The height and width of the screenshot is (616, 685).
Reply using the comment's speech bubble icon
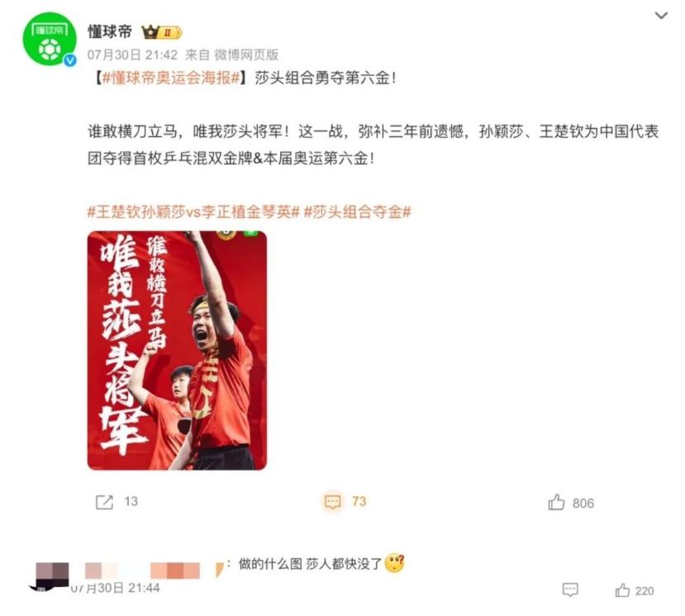click(x=570, y=590)
